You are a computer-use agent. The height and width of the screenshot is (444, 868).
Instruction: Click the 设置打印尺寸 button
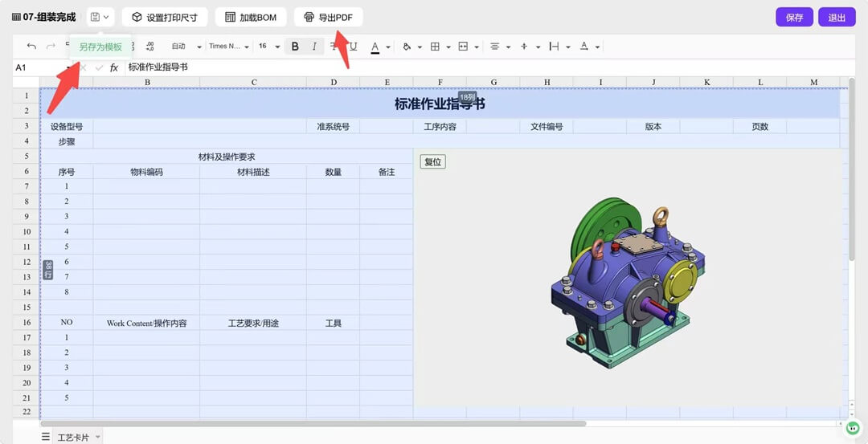(x=165, y=17)
